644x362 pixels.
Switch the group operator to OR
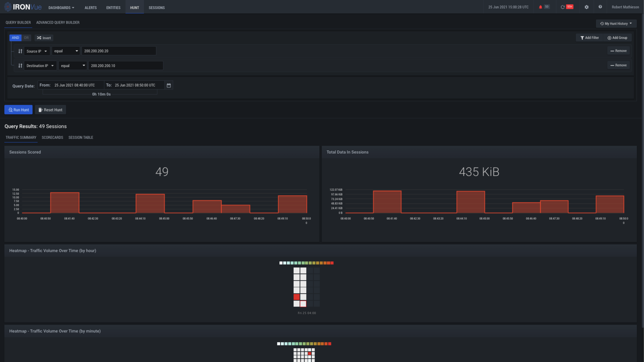[26, 38]
